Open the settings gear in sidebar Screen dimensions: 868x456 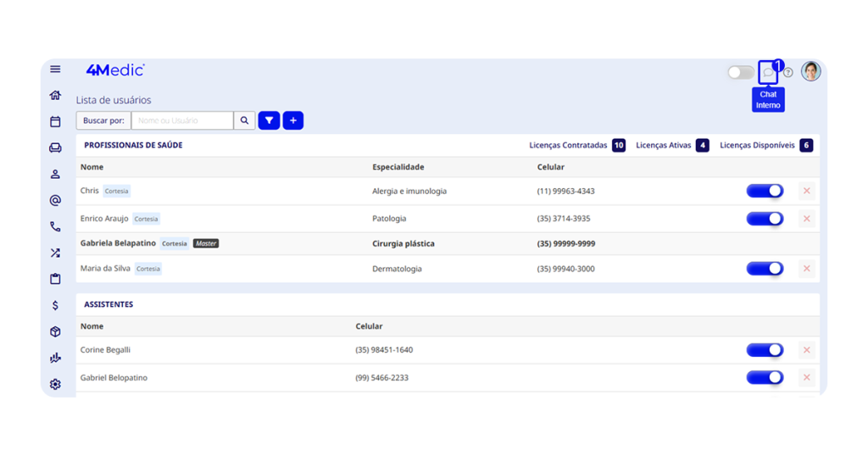tap(55, 384)
